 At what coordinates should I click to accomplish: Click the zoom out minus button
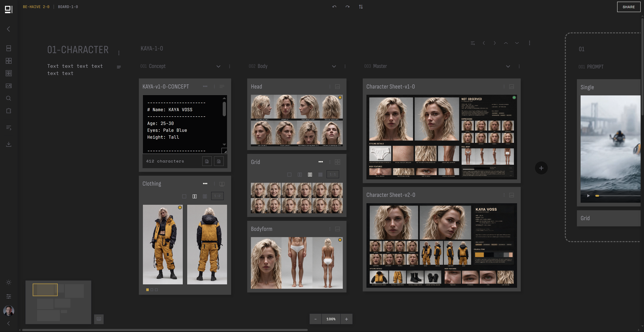click(x=315, y=319)
